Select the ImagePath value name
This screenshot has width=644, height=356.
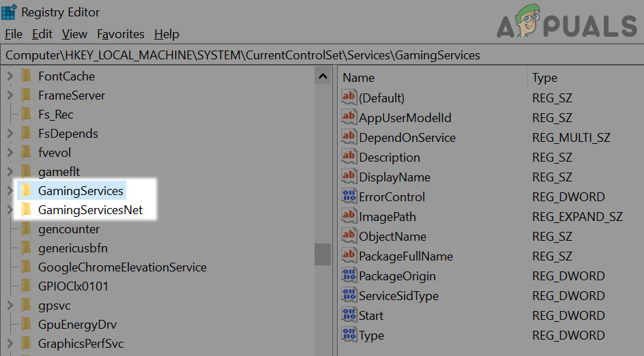pyautogui.click(x=387, y=217)
